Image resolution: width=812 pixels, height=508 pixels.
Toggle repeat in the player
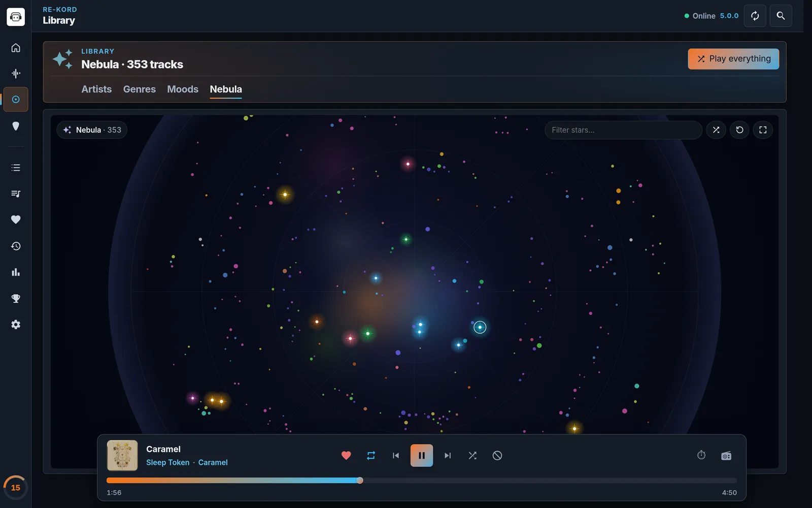coord(371,456)
